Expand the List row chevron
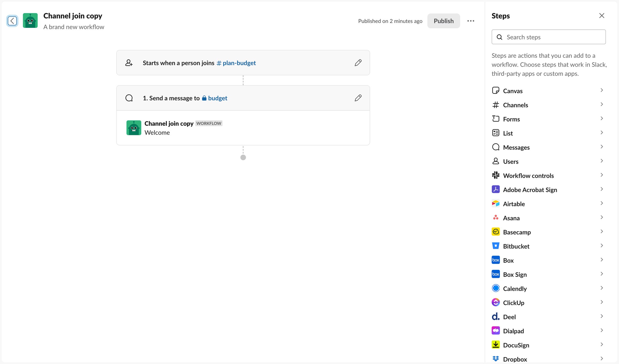Viewport: 619px width, 364px height. click(x=601, y=133)
